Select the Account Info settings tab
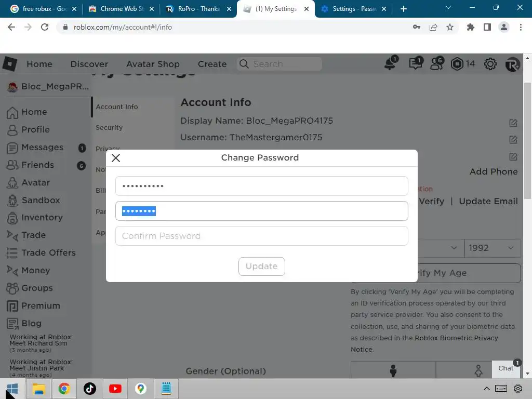 coord(117,107)
